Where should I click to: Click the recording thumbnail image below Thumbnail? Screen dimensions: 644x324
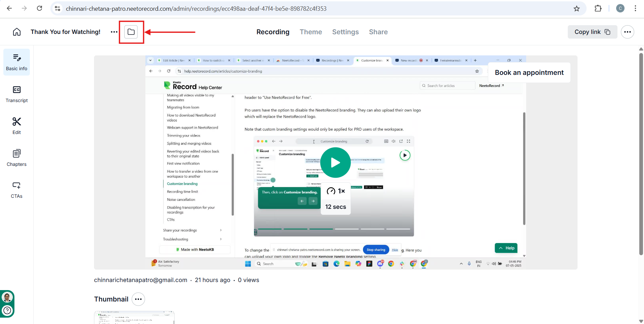click(x=134, y=318)
